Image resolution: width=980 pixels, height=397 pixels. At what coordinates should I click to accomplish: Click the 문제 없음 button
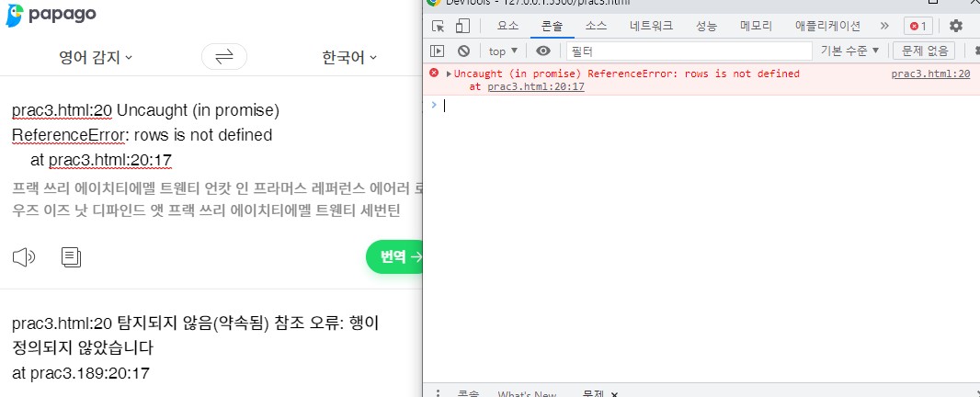(x=924, y=51)
